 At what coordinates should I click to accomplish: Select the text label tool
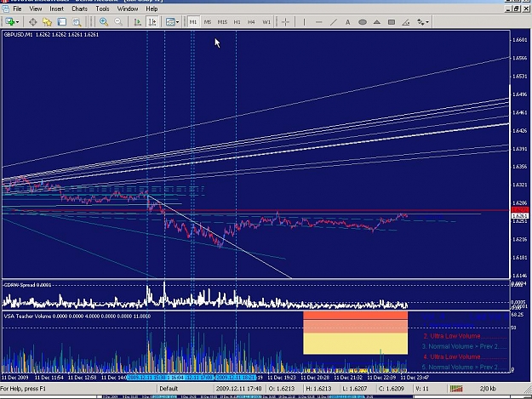tap(348, 22)
